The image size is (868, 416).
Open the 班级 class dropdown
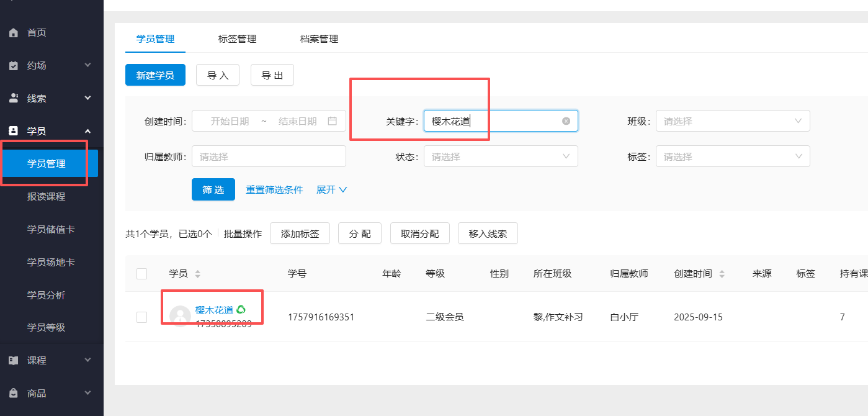coord(732,120)
